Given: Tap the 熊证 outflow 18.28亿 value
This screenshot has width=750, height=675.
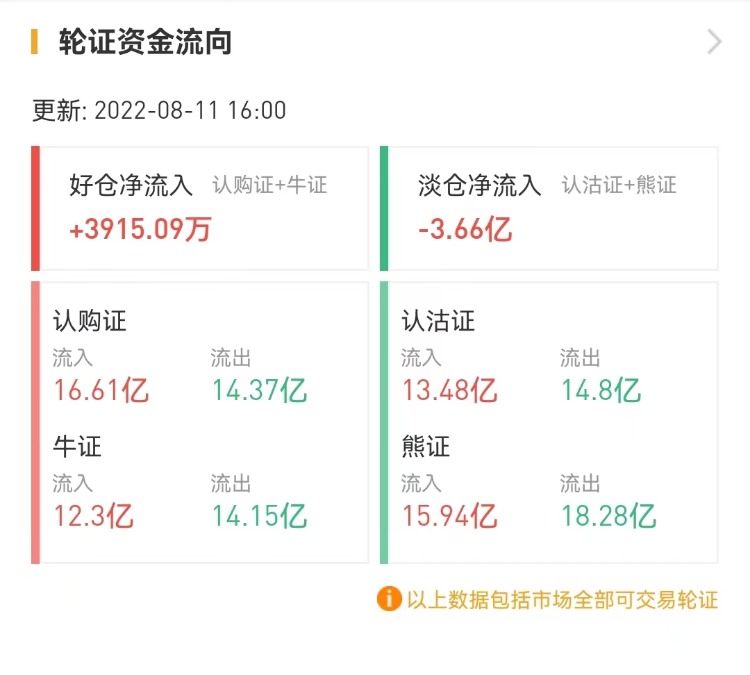Looking at the screenshot, I should pos(608,515).
